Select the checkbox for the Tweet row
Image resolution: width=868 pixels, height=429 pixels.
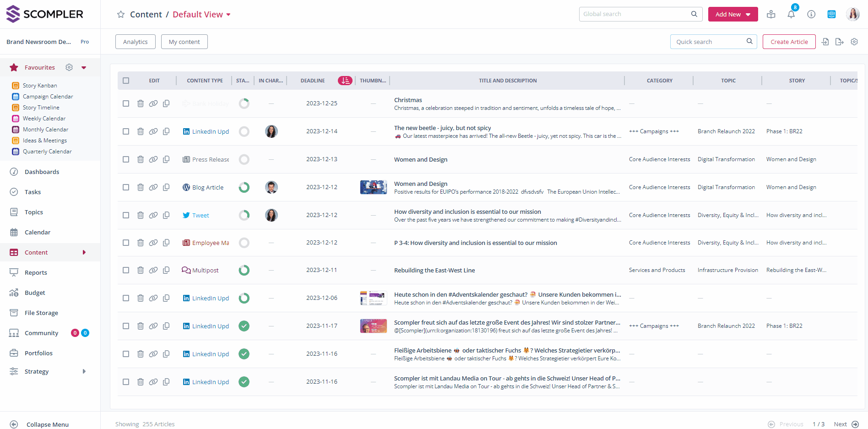coord(126,215)
